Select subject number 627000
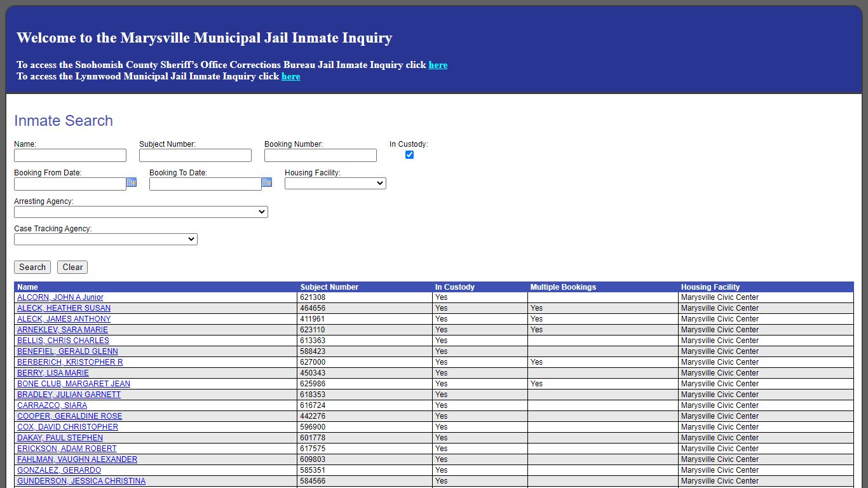Screen dimensions: 868x488 coord(313,362)
